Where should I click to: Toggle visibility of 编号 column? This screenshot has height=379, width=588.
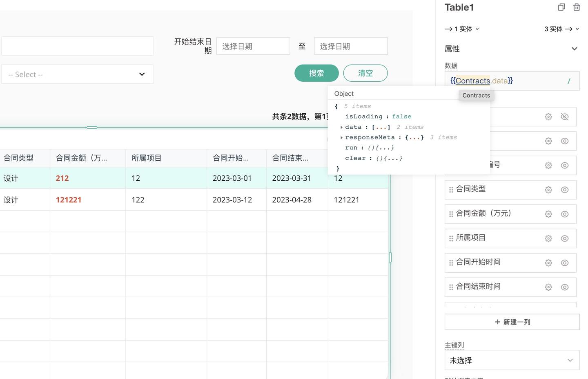point(565,166)
